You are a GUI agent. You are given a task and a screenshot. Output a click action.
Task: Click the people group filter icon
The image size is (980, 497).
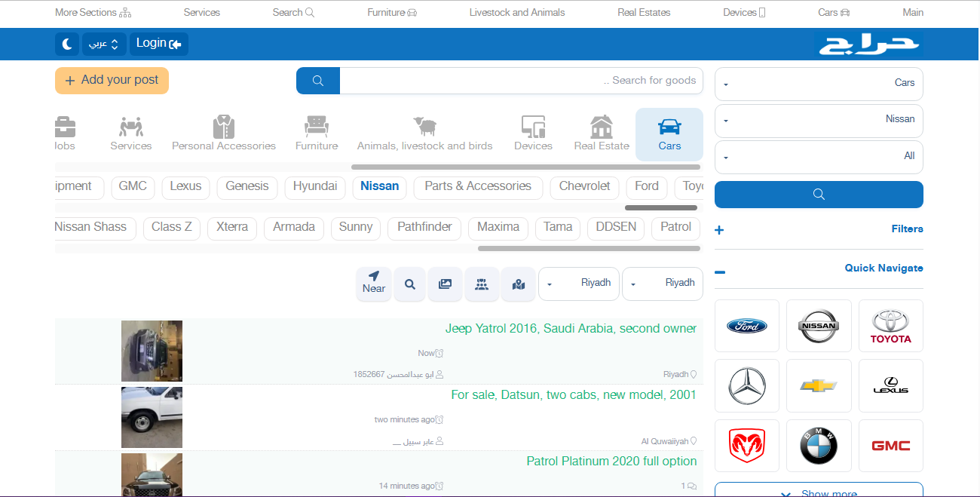coord(482,284)
